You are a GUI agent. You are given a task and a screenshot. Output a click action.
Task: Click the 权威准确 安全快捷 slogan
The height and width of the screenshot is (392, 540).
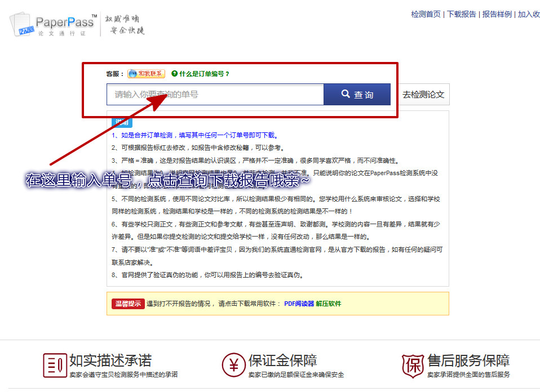[125, 24]
